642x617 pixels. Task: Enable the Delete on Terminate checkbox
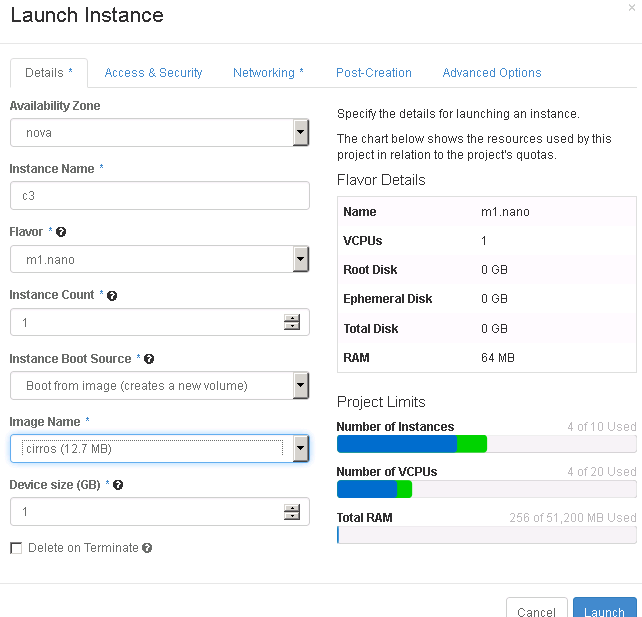click(16, 548)
